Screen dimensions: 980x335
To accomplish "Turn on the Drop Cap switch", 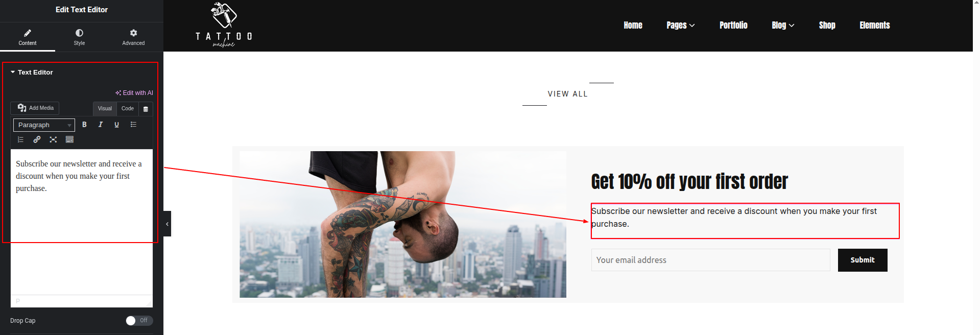I will [139, 321].
